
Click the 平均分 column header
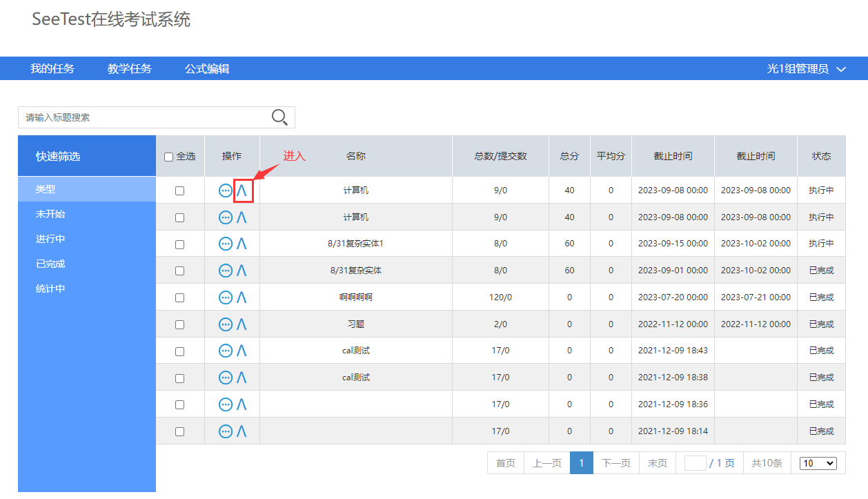pos(611,156)
